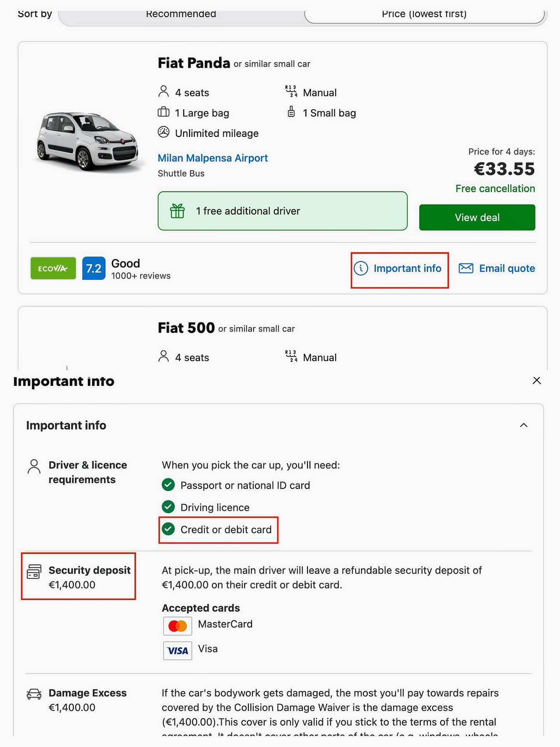560x747 pixels.
Task: Sort results by Recommended
Action: tap(181, 15)
